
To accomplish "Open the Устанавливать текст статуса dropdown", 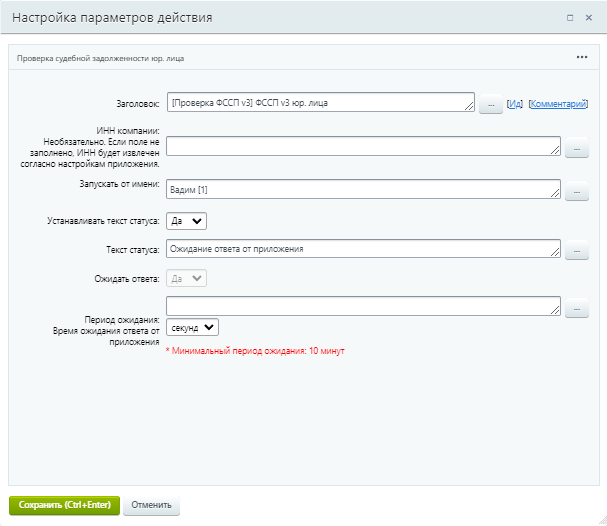I will pos(186,221).
